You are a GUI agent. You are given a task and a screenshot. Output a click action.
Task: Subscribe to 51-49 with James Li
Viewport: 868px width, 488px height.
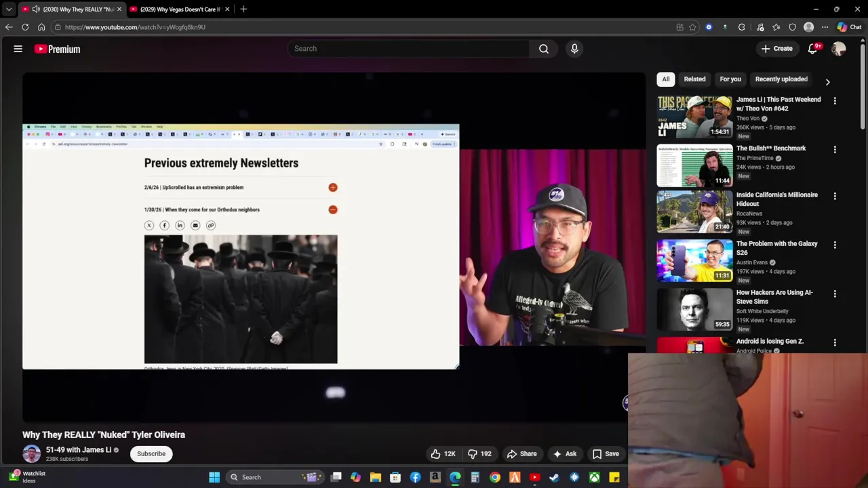point(151,454)
